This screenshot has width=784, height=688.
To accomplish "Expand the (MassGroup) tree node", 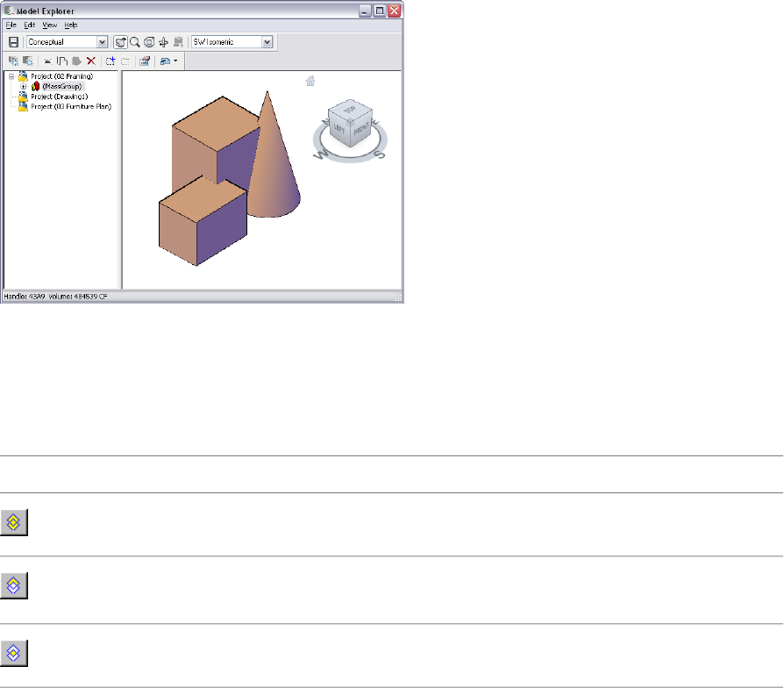I will pyautogui.click(x=23, y=87).
